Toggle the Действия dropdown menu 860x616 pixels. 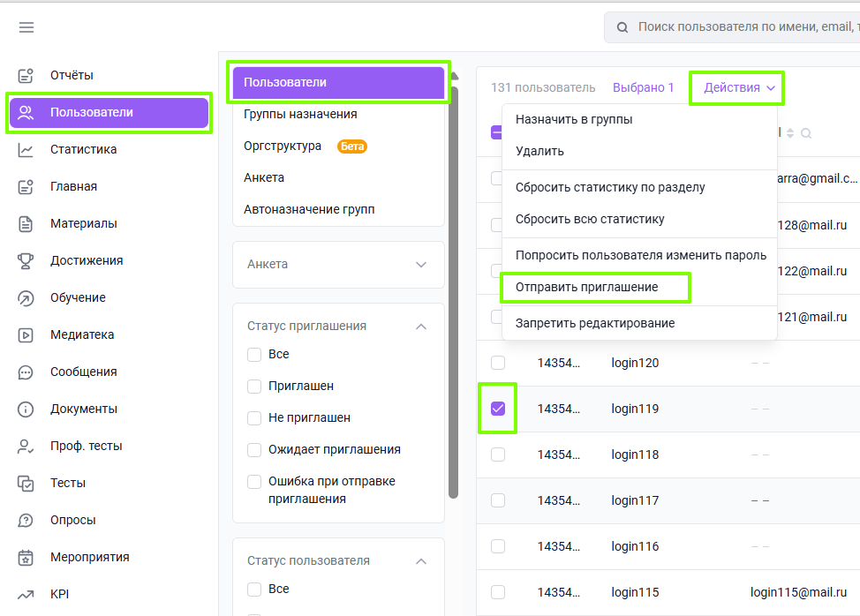[739, 87]
